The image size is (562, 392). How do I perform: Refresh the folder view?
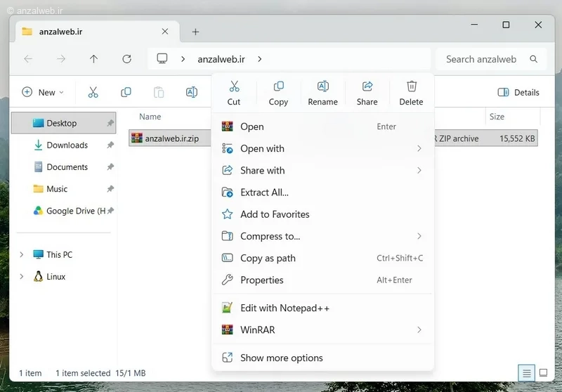coord(127,59)
